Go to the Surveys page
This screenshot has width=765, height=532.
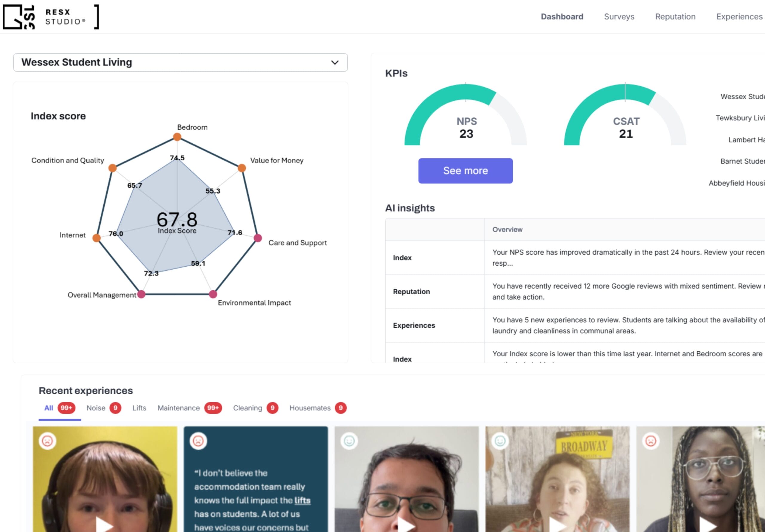pyautogui.click(x=619, y=17)
